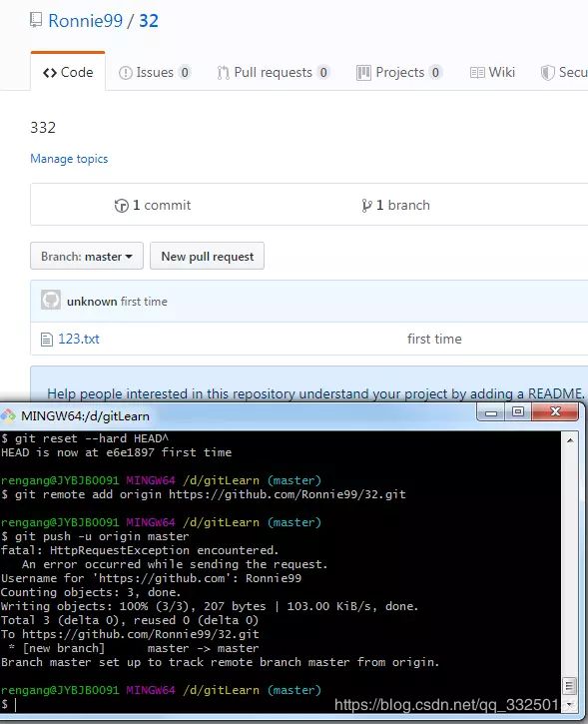The image size is (588, 724).
Task: Click the To https://github.com/Ronnie99/32.git line
Action: point(130,634)
